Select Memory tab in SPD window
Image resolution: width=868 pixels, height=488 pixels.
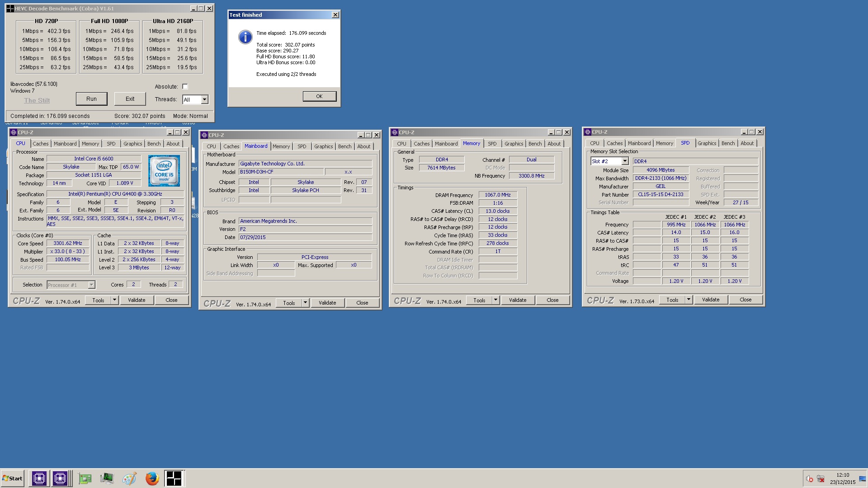pyautogui.click(x=664, y=143)
